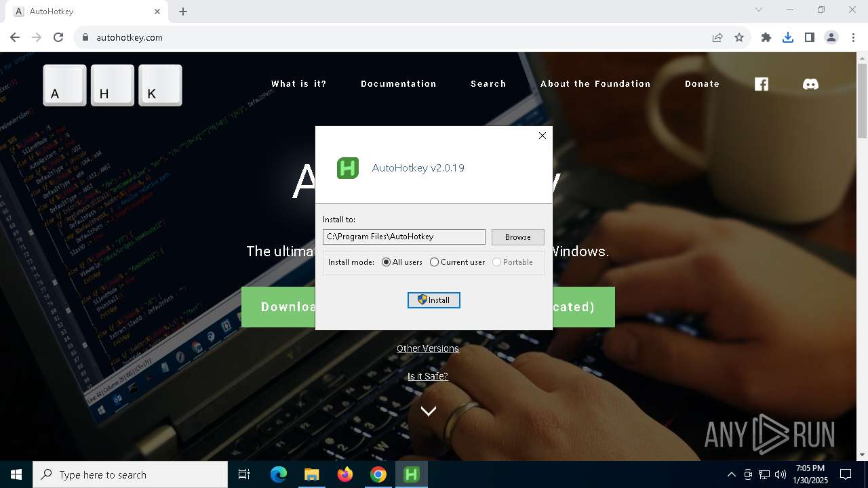Click the Install button with shield icon
Viewport: 868px width, 488px height.
[434, 300]
